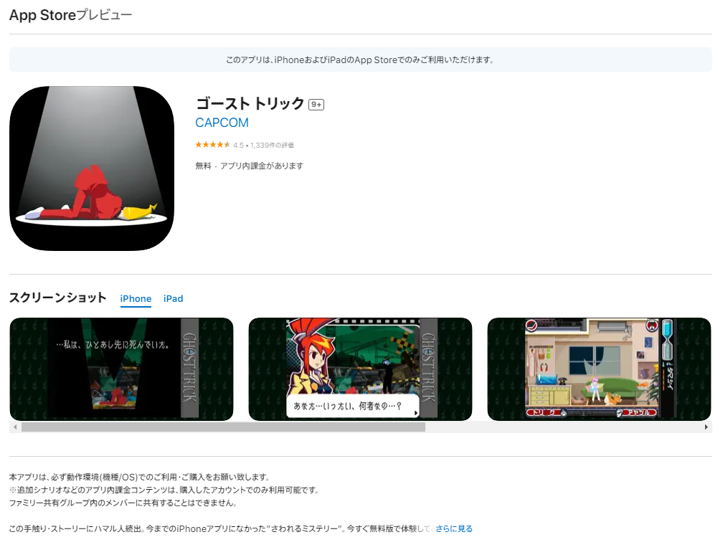
Task: Open the screenshot showing the apartment room
Action: tap(599, 369)
